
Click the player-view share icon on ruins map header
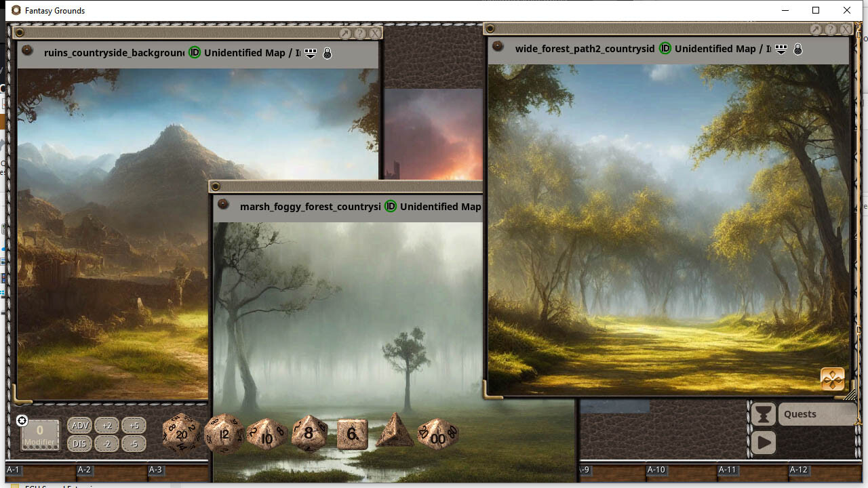310,53
